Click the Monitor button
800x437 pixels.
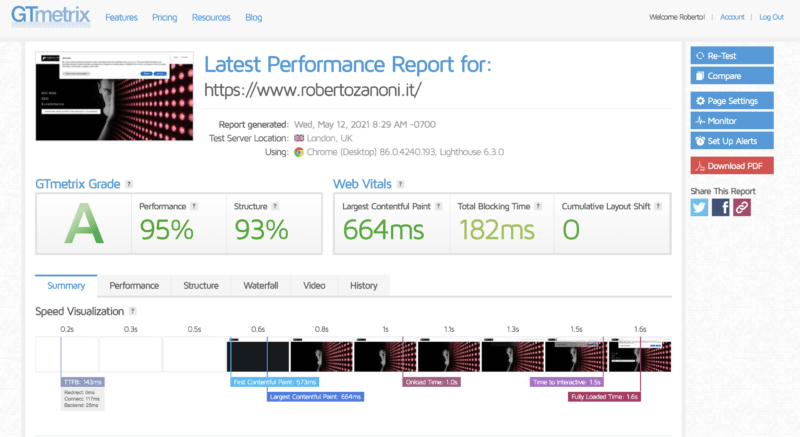[732, 120]
